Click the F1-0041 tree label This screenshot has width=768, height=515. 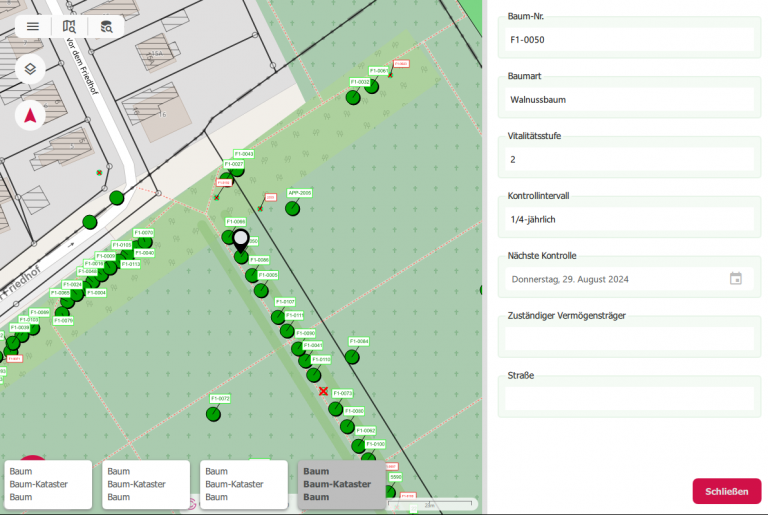pyautogui.click(x=313, y=345)
